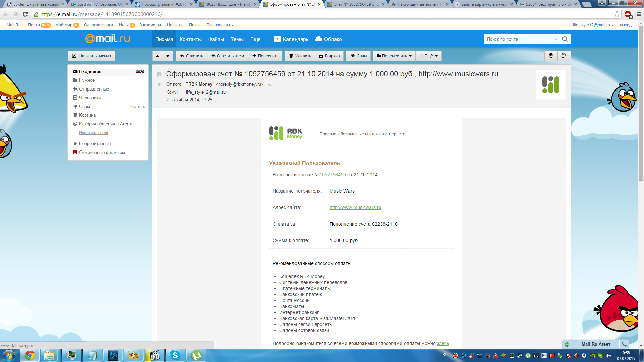
Task: Click the RBK Money sender avatar
Action: 550,85
